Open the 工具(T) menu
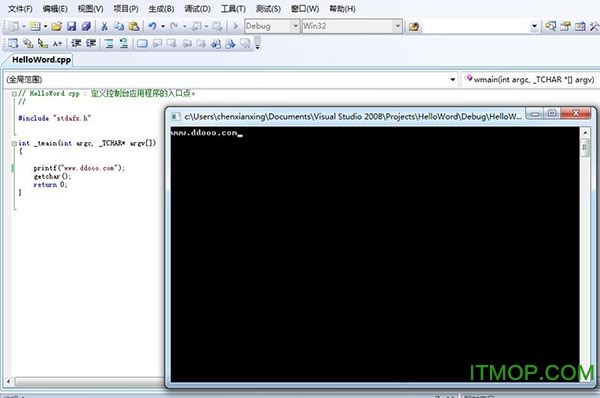The height and width of the screenshot is (398, 600). [x=233, y=8]
